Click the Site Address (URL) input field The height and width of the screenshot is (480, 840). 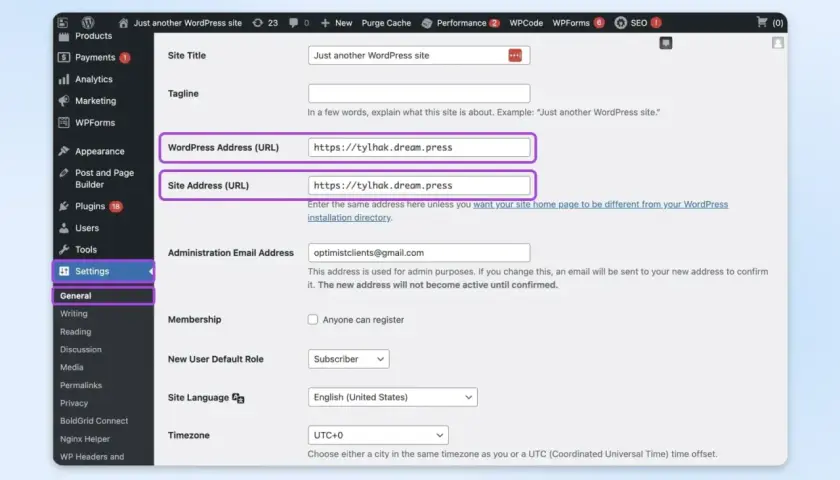[419, 185]
